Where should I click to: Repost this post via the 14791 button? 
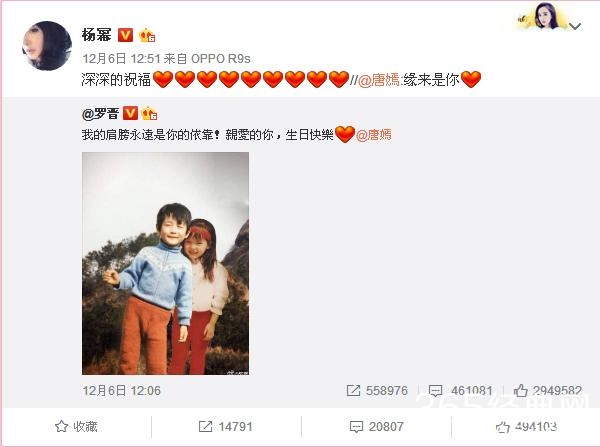click(x=226, y=426)
